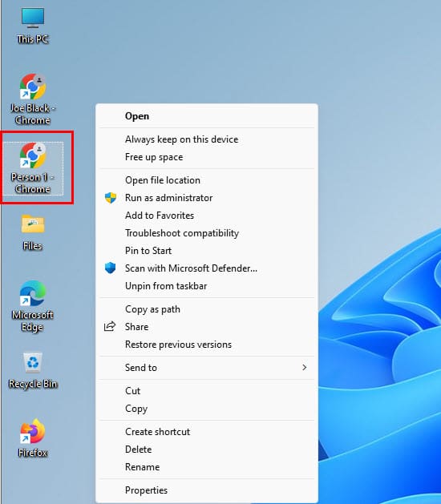This screenshot has height=504, width=441.
Task: Choose Always keep on this device
Action: point(207,139)
